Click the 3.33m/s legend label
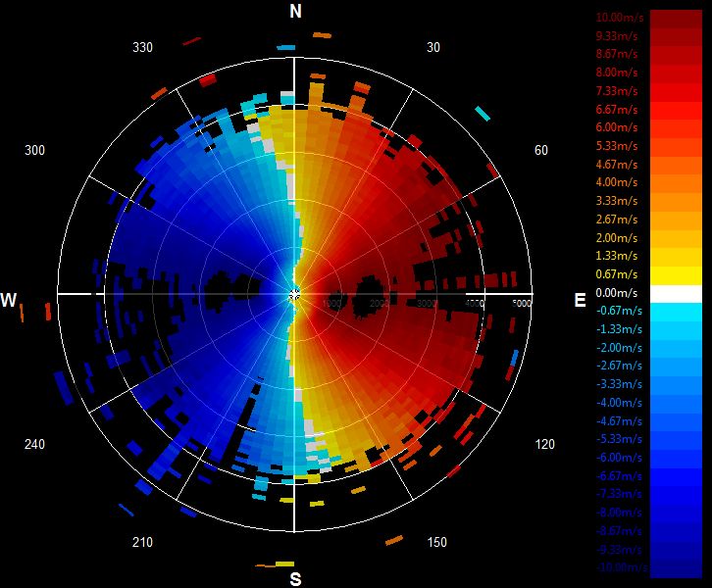The image size is (712, 588). point(617,201)
